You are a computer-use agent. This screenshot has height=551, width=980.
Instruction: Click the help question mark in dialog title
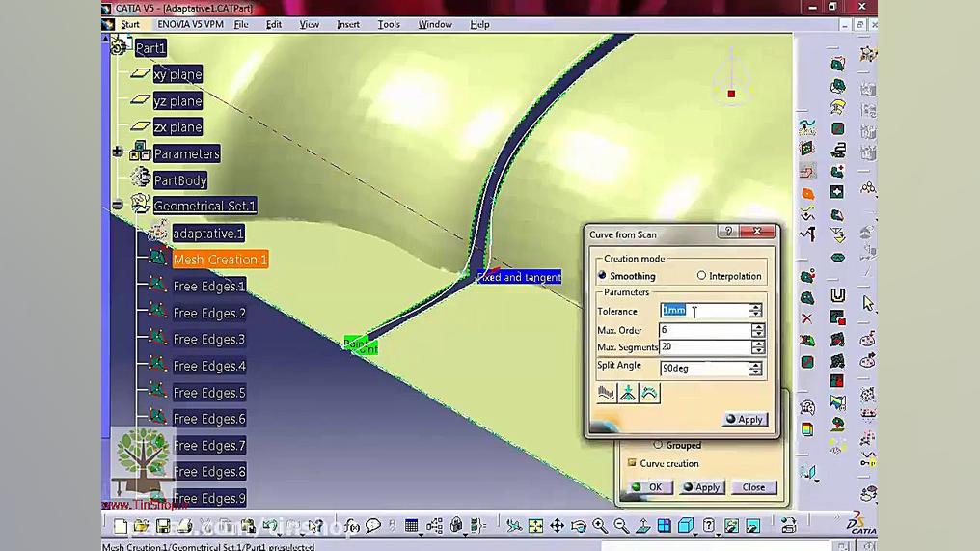coord(728,232)
